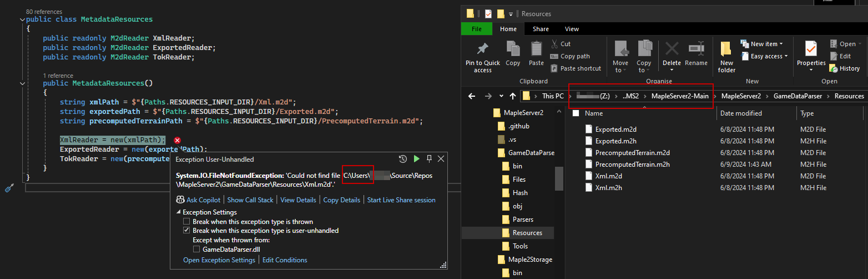Viewport: 868px width, 279px height.
Task: Open the New item dropdown
Action: pos(761,44)
